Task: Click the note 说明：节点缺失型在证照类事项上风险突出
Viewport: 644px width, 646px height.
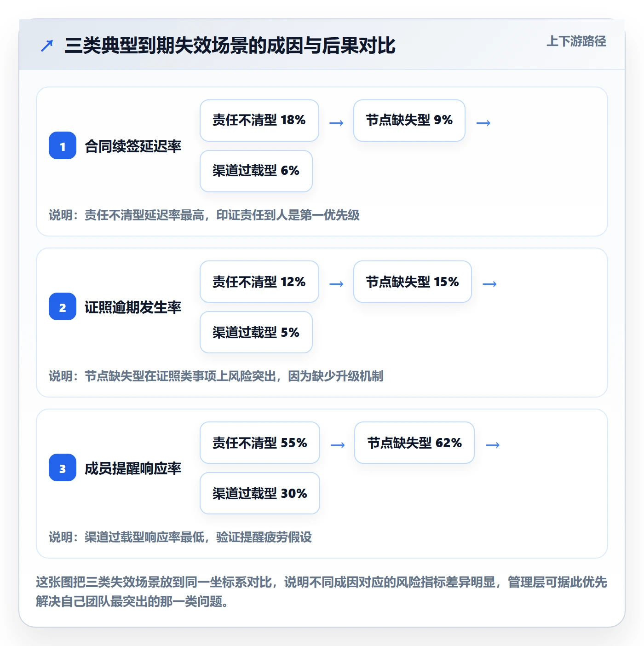Action: (x=216, y=376)
